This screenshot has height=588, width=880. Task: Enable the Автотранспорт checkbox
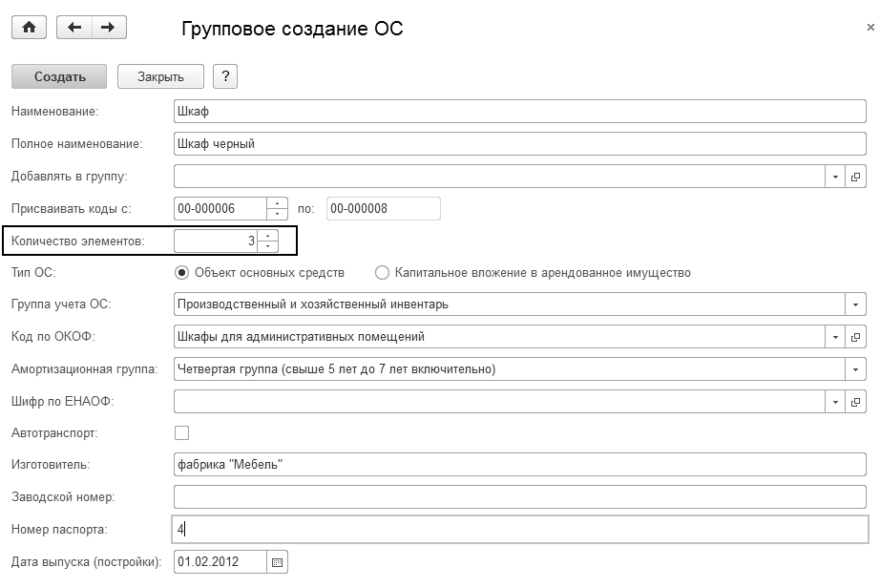(182, 433)
